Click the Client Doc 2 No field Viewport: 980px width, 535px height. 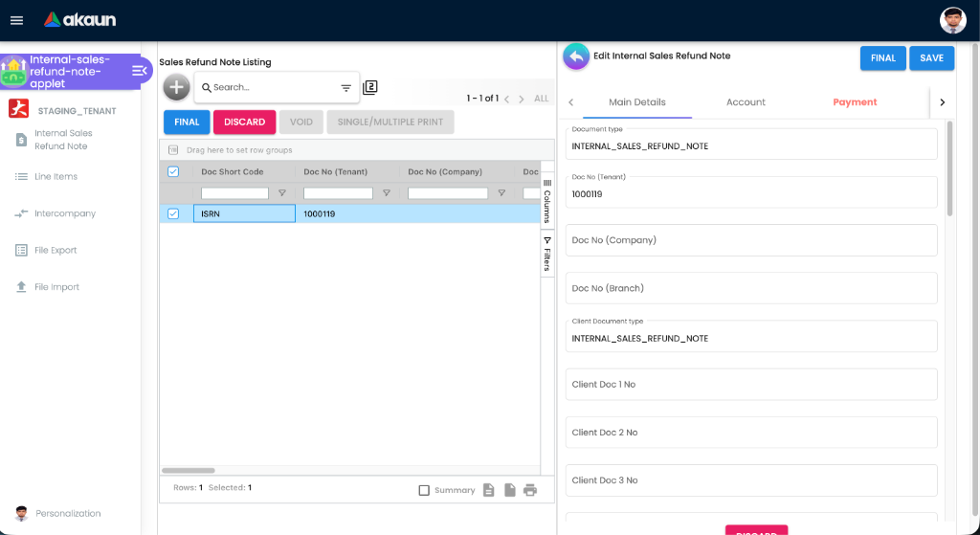click(x=751, y=433)
